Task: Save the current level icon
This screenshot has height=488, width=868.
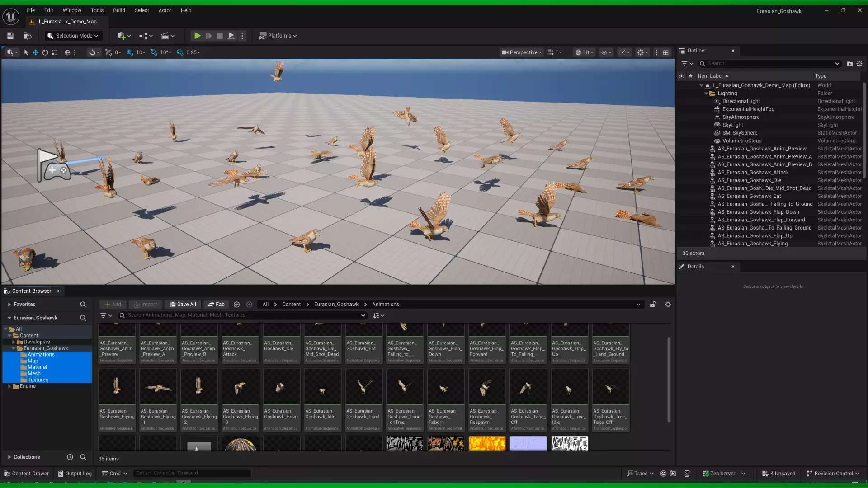Action: [10, 36]
